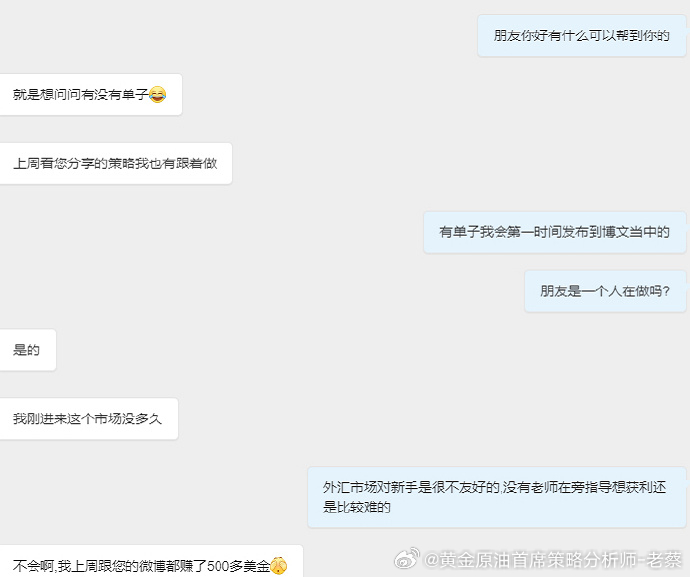This screenshot has height=577, width=690.
Task: Click the message 上周看您分享的策略我也有跟着做
Action: click(116, 163)
